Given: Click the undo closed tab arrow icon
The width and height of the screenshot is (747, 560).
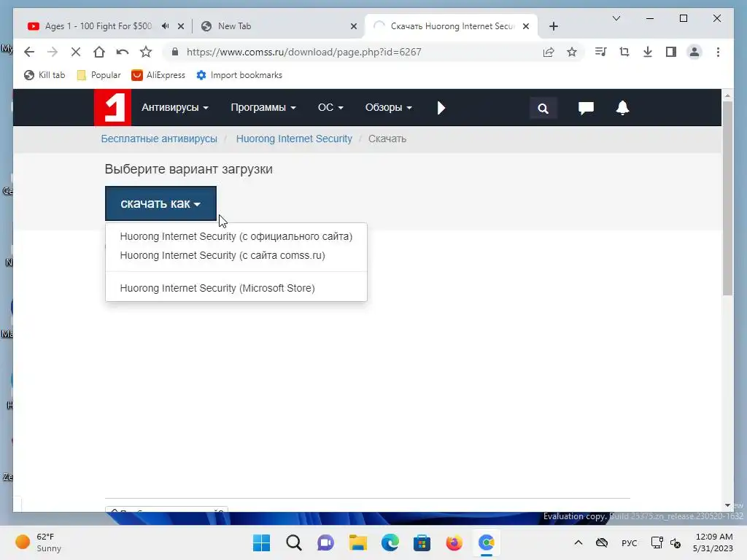Looking at the screenshot, I should pyautogui.click(x=123, y=52).
